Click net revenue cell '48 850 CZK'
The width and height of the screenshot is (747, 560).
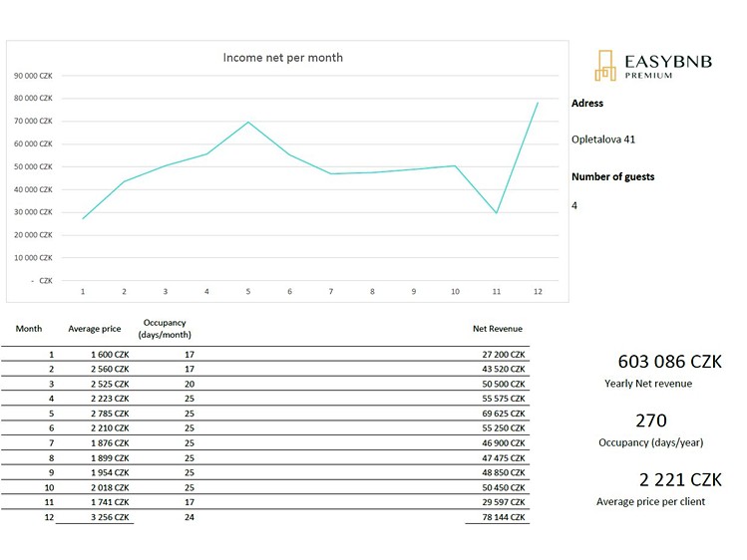pos(503,472)
